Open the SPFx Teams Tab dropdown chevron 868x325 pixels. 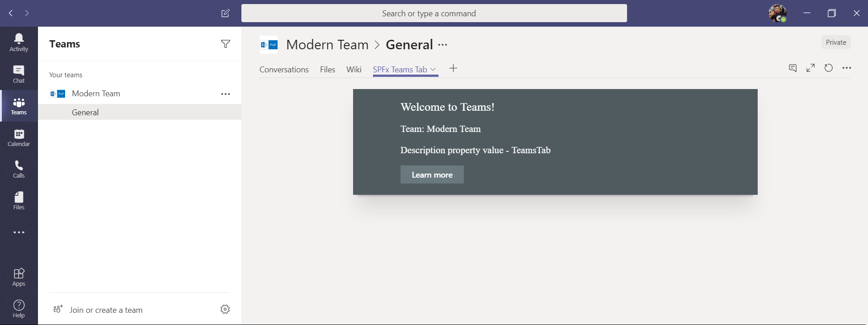[x=433, y=69]
